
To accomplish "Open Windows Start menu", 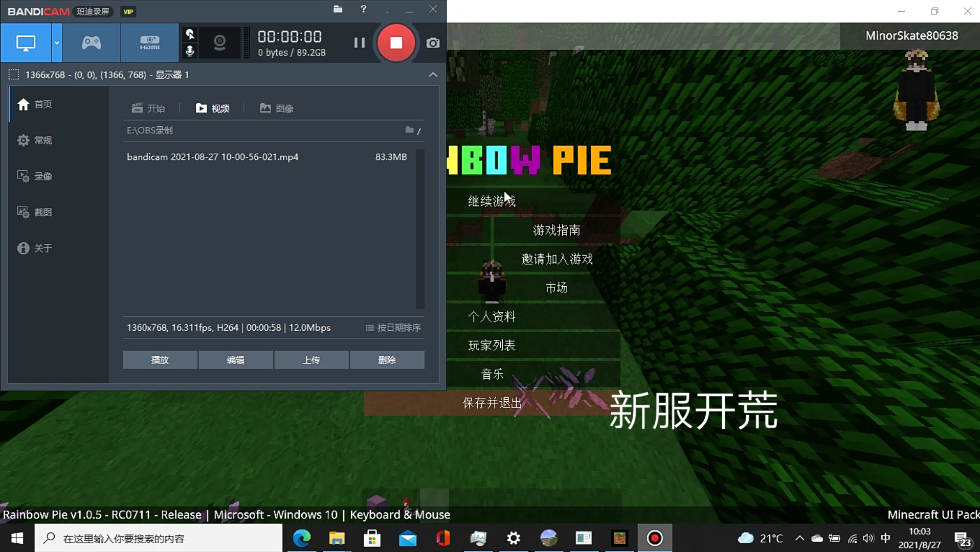I will point(17,538).
